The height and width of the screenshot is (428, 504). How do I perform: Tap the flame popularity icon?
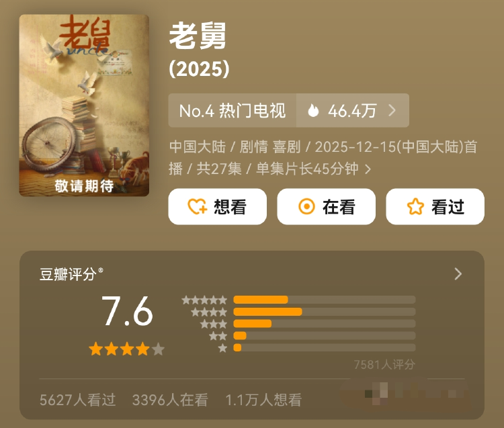313,111
